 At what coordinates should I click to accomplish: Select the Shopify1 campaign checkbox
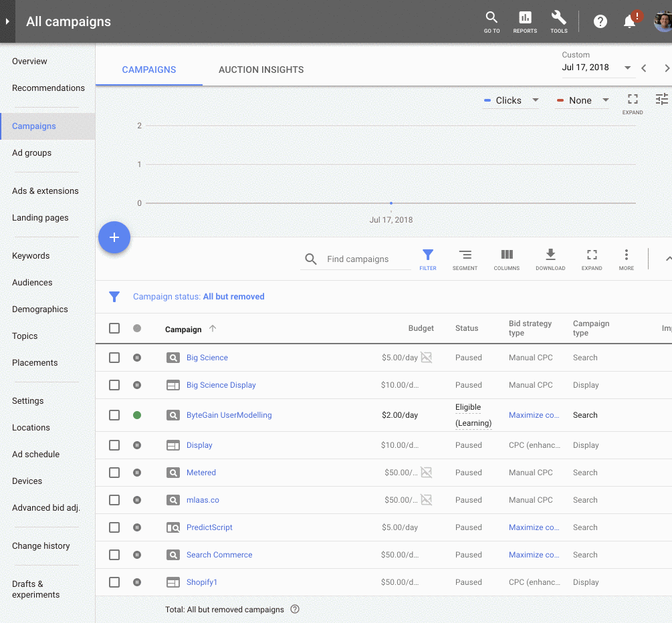[x=114, y=582]
